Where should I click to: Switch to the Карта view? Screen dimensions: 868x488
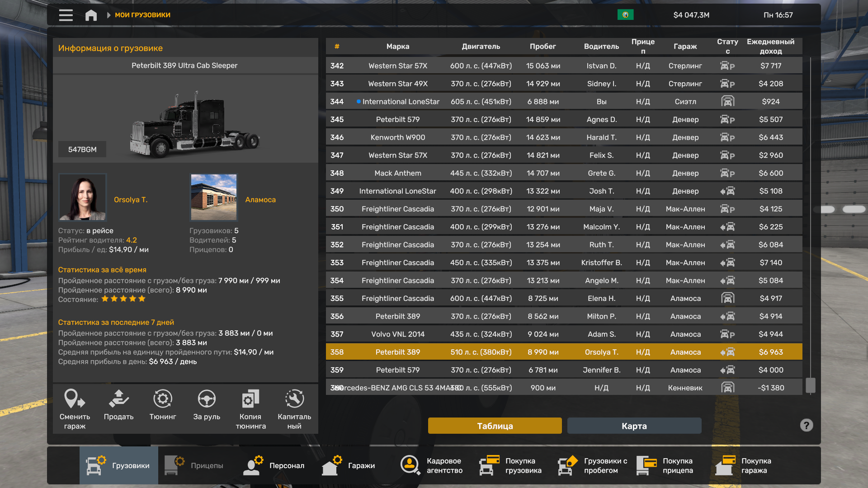pos(634,426)
